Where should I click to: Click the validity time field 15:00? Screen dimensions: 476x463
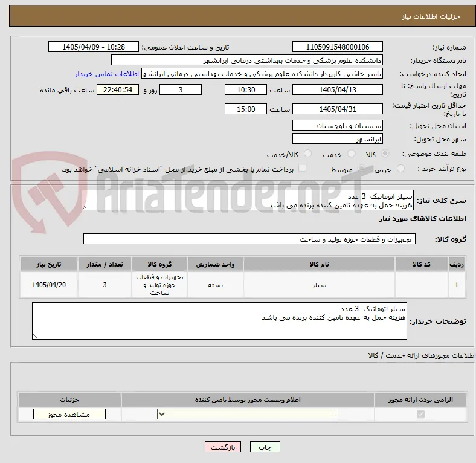(246, 109)
